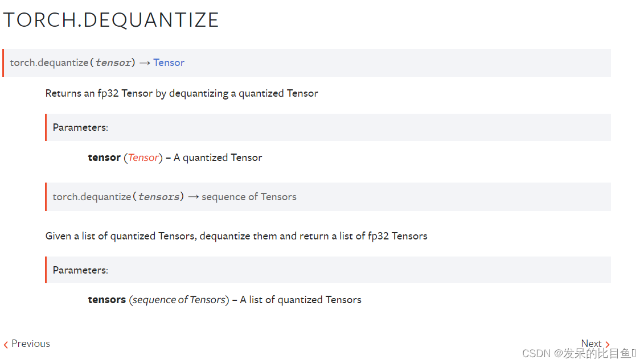The width and height of the screenshot is (644, 364).
Task: Open the blue Tensor return type link
Action: click(x=169, y=63)
